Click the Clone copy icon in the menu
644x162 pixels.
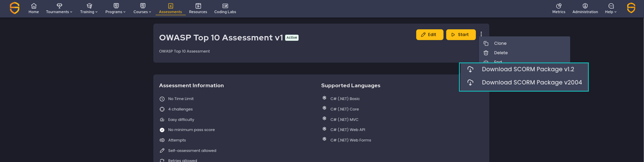[x=486, y=43]
